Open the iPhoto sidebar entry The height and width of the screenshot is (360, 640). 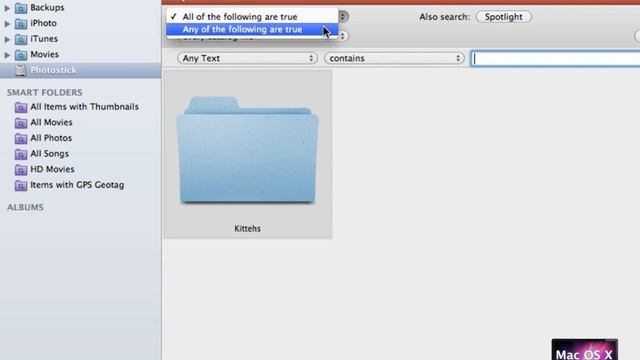(x=43, y=23)
